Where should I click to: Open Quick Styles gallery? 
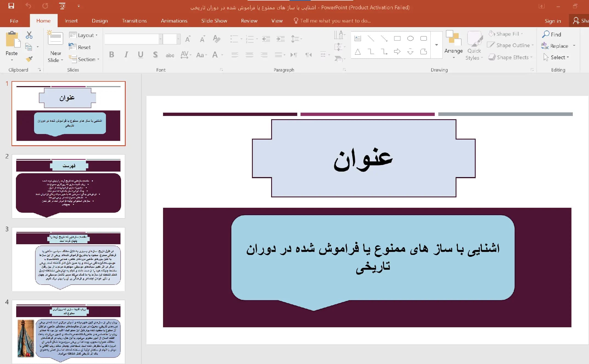474,46
